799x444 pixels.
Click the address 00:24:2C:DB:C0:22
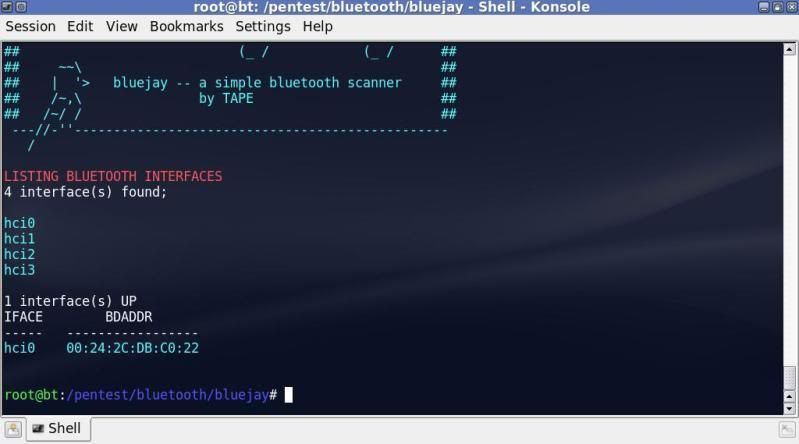pyautogui.click(x=132, y=348)
